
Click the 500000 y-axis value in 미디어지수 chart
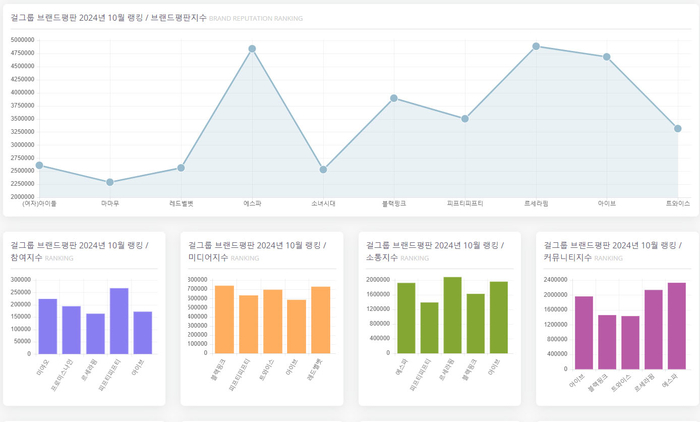pos(199,307)
